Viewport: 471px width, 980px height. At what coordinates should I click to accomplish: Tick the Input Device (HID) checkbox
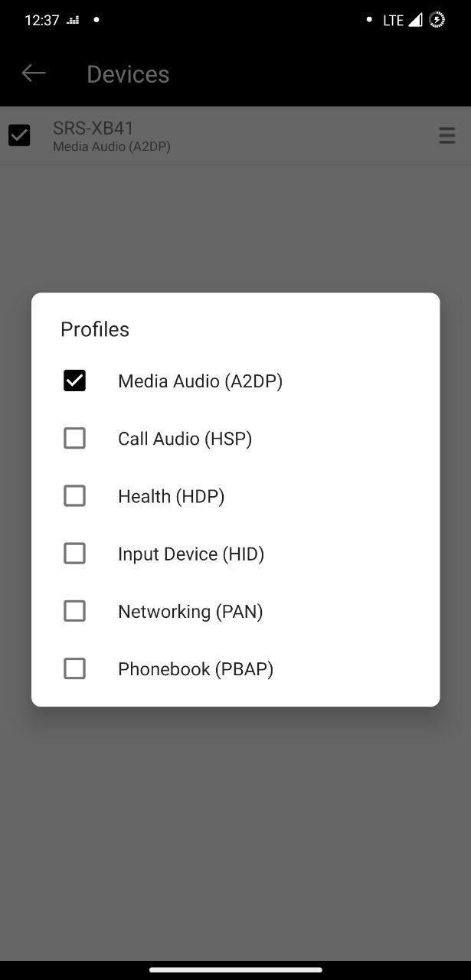coord(74,554)
